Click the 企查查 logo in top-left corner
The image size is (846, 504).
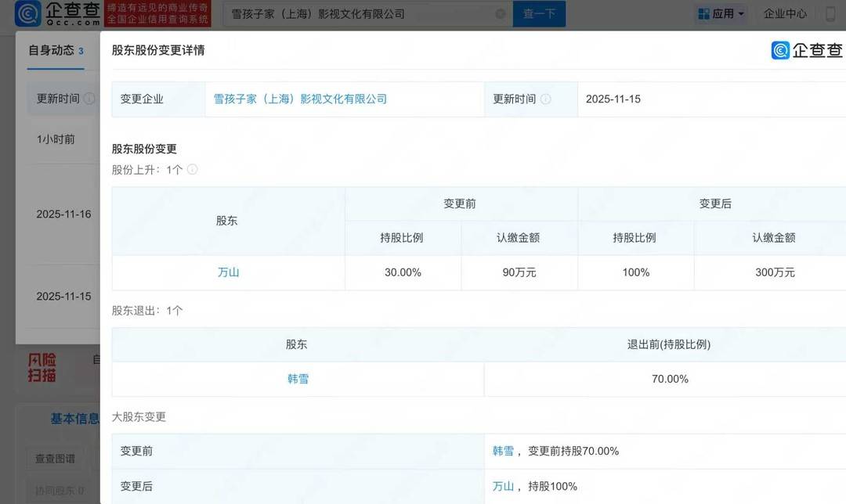coord(55,14)
